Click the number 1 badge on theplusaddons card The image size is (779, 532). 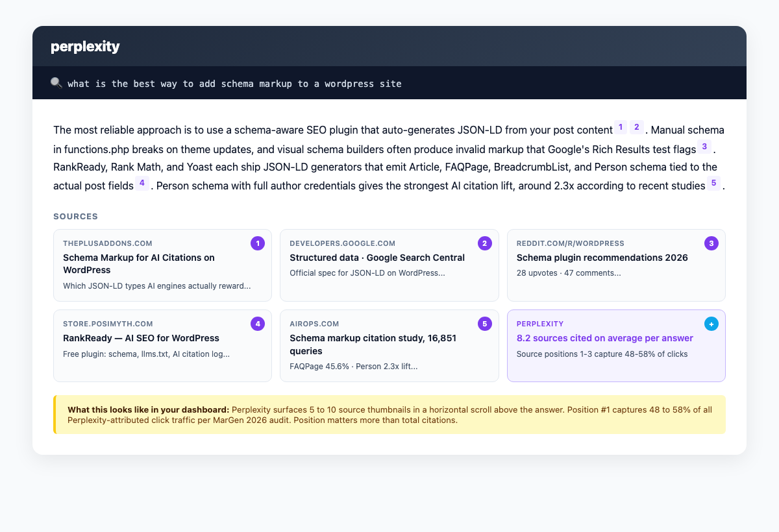(258, 243)
